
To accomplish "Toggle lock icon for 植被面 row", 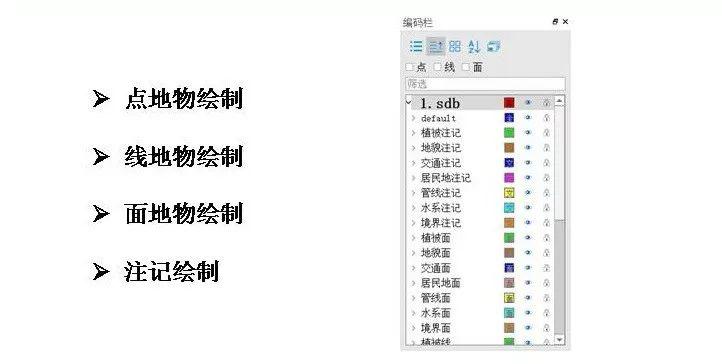I will pyautogui.click(x=547, y=238).
